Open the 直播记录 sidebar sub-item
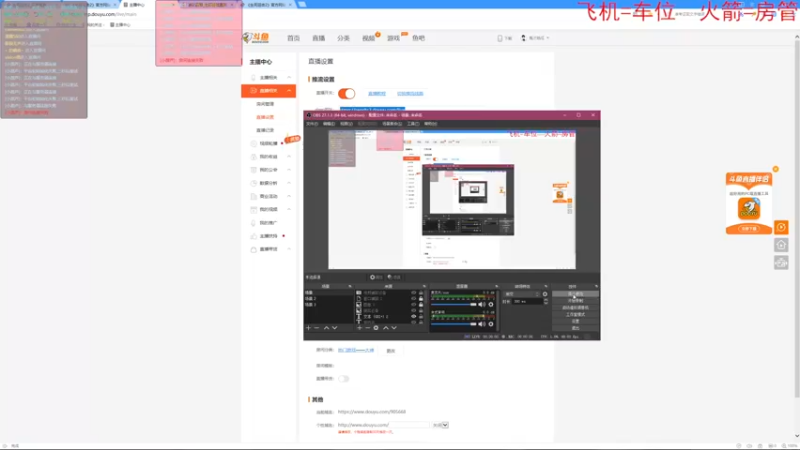This screenshot has height=450, width=800. pyautogui.click(x=265, y=131)
